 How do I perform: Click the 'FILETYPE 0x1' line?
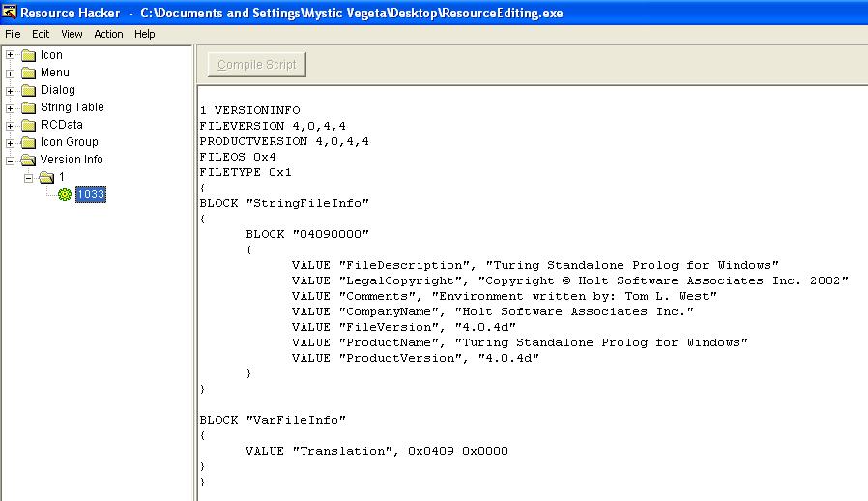[246, 172]
